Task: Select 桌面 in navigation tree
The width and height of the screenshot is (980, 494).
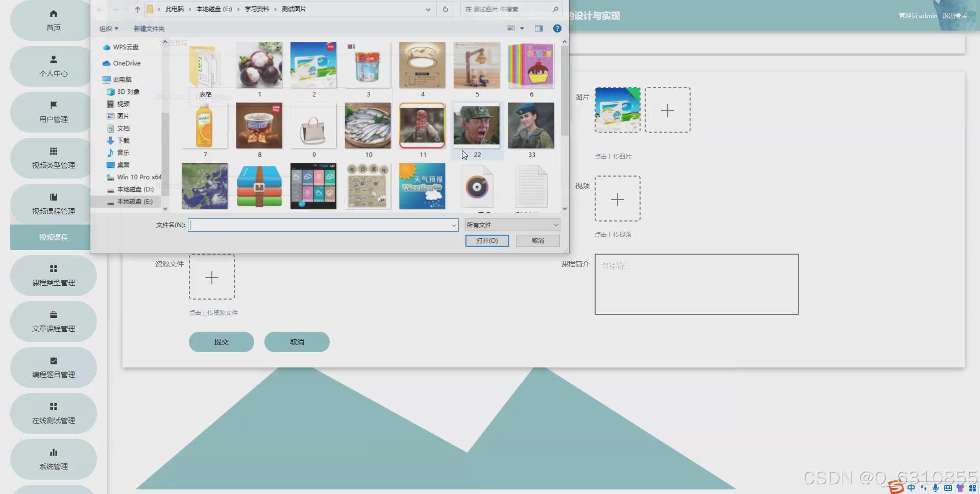Action: (118, 165)
